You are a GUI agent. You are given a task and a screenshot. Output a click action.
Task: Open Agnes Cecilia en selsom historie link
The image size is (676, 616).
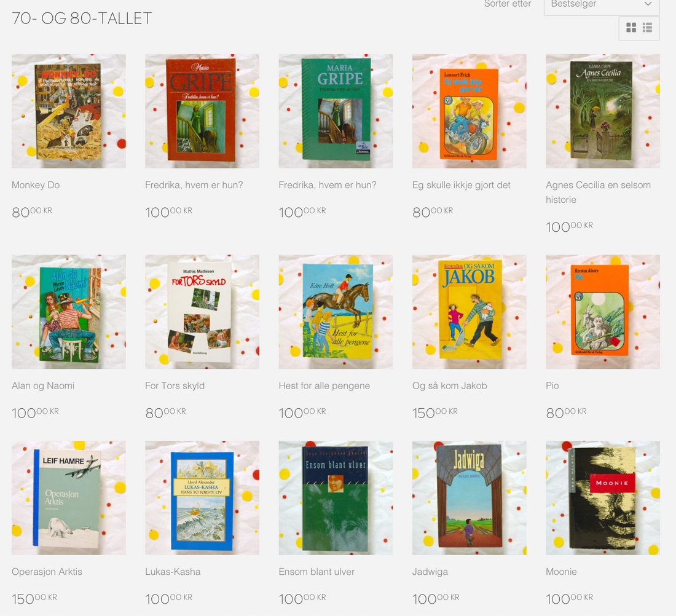599,192
